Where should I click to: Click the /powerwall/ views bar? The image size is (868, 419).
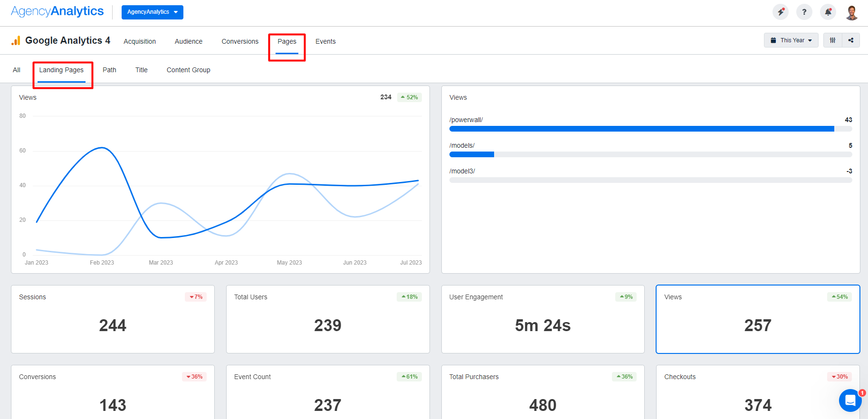[650, 129]
